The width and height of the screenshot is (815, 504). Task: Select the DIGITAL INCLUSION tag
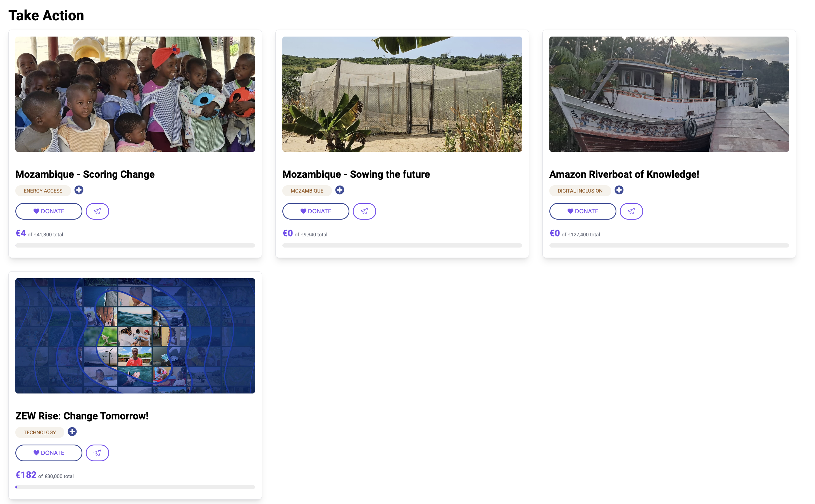pos(580,191)
